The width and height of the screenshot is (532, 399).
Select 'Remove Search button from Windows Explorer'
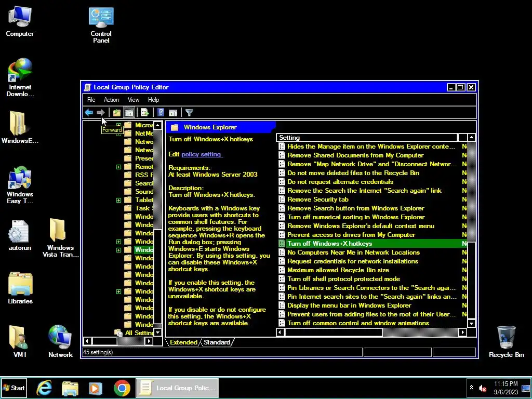click(355, 208)
